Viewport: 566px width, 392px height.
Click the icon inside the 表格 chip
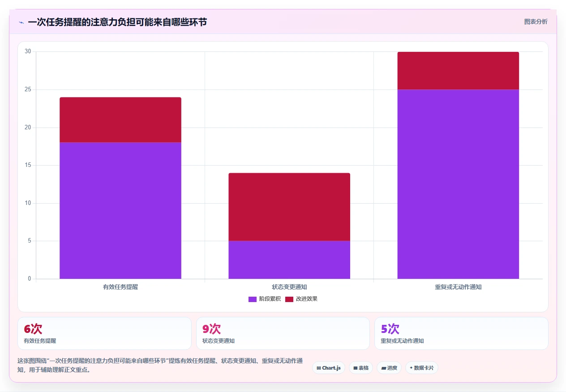[355, 368]
